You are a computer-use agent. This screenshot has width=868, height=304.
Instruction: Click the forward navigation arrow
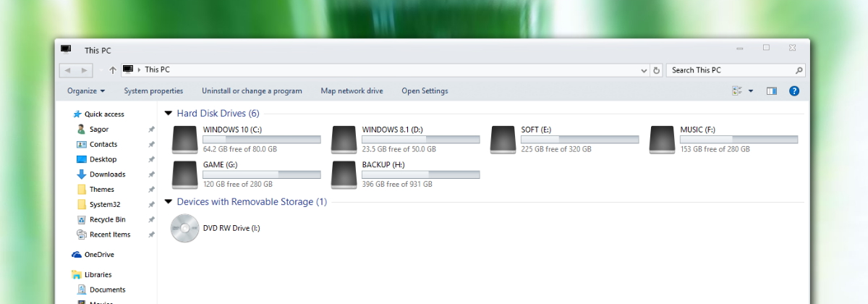click(x=84, y=70)
